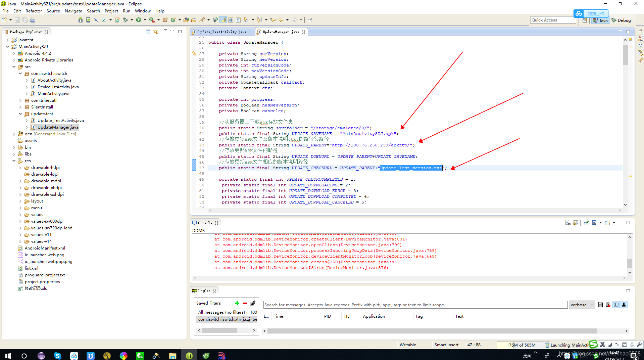Navigate Back to previous location

pos(281,20)
